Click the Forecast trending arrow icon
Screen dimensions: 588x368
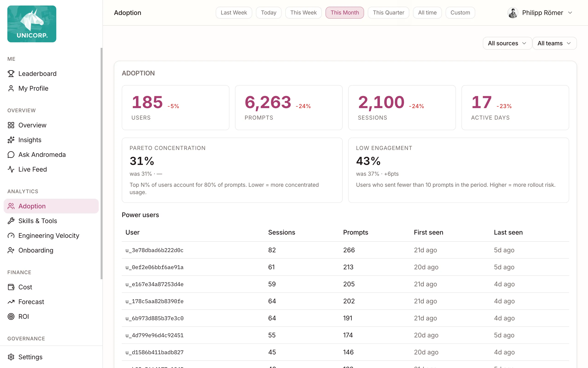point(11,302)
